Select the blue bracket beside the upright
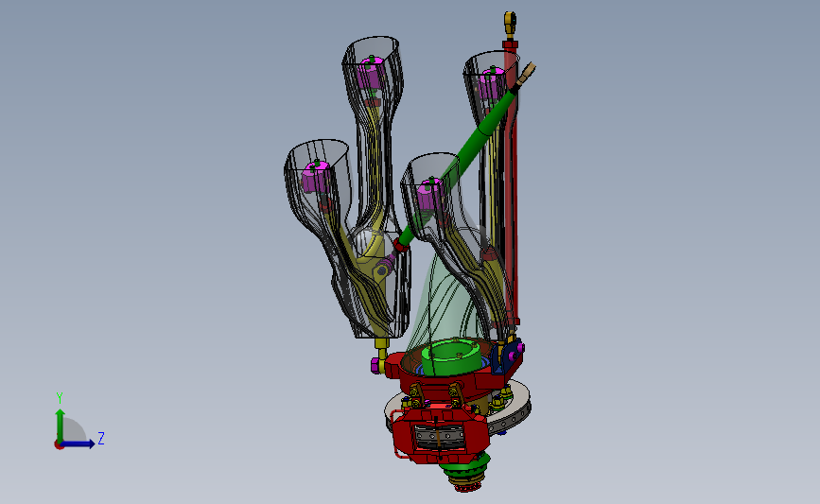The image size is (820, 504). tap(505, 357)
